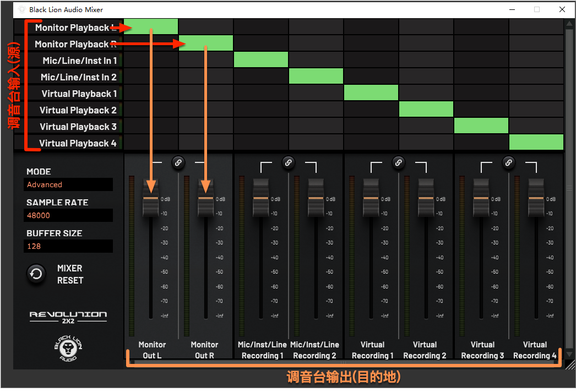Image resolution: width=576 pixels, height=392 pixels.
Task: Select the Mic/Line/Inst In 1 source row label
Action: pos(80,61)
